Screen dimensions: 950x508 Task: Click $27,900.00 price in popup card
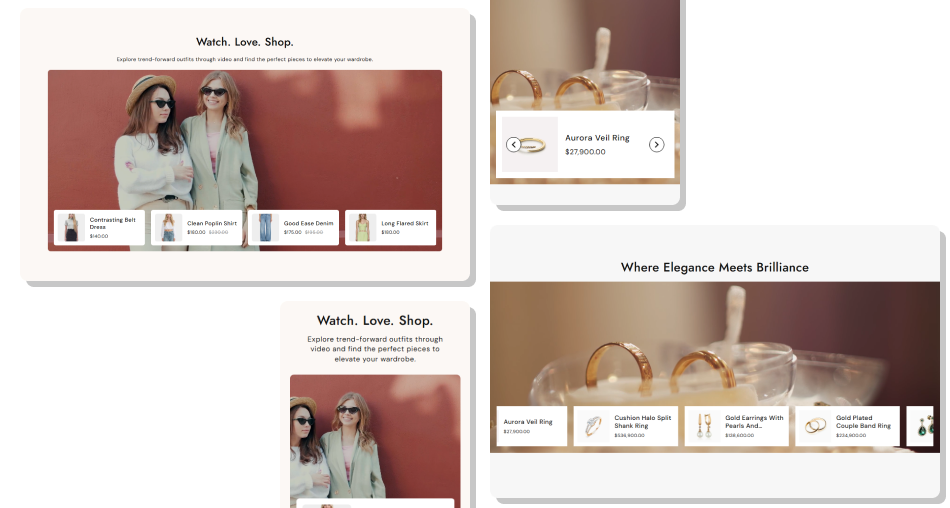[585, 152]
